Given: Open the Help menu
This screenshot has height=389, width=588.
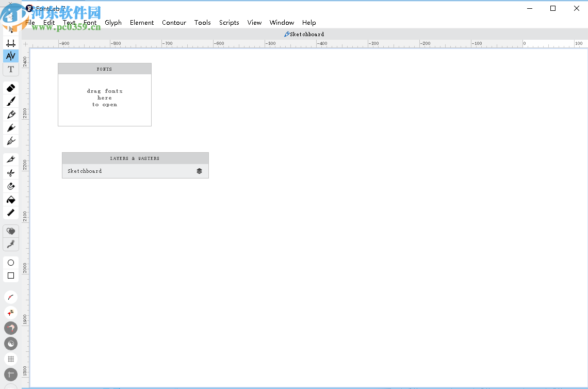Looking at the screenshot, I should [309, 23].
